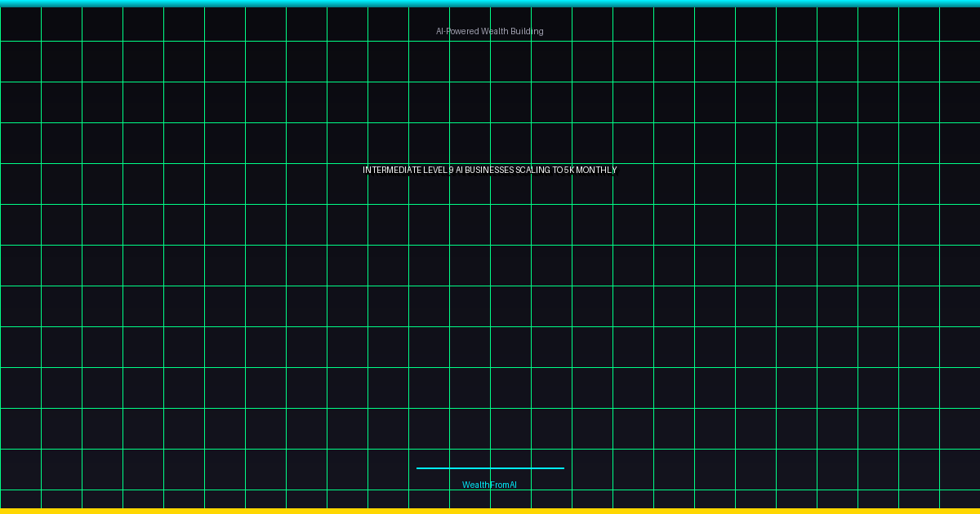
Task: Click the AI word before BUSINESSES
Action: point(459,170)
